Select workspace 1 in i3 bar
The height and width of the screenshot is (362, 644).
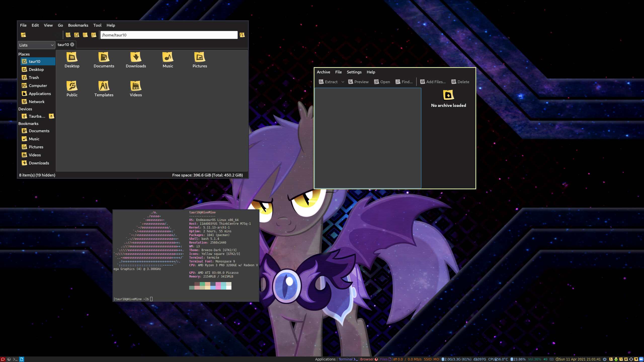pyautogui.click(x=3, y=359)
